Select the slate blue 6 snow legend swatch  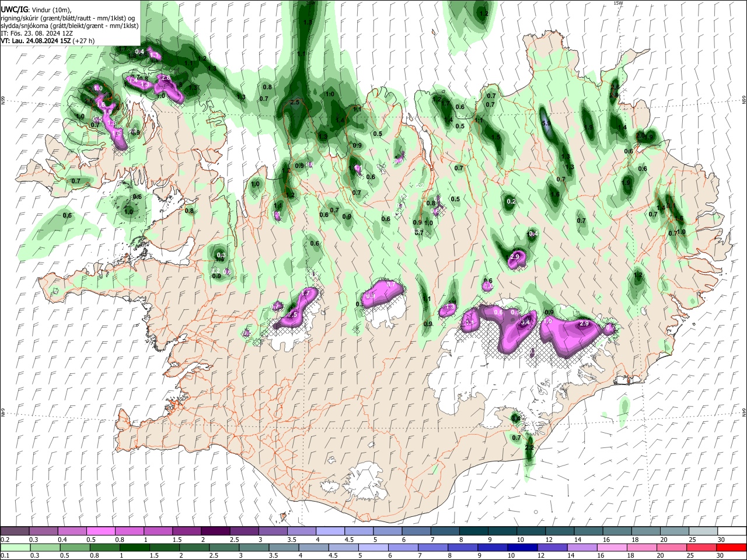pyautogui.click(x=416, y=531)
